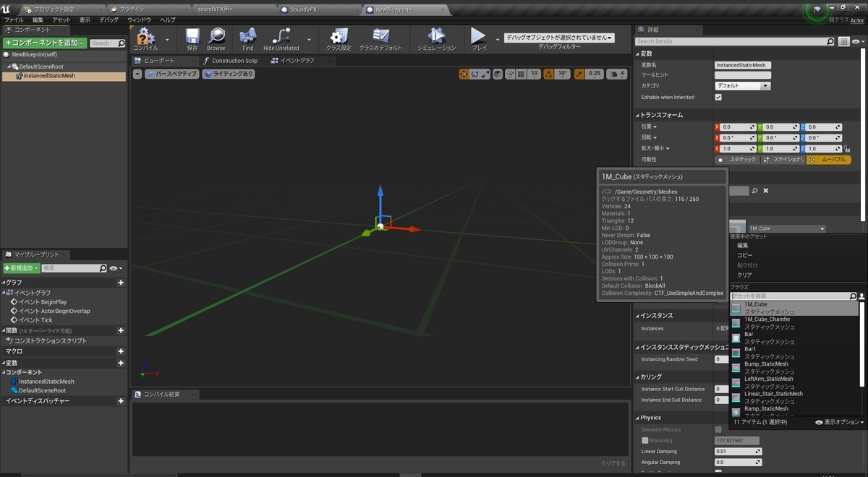Viewport: 868px width, 477px height.
Task: Toggle Simulate Physics checkbox
Action: [718, 429]
